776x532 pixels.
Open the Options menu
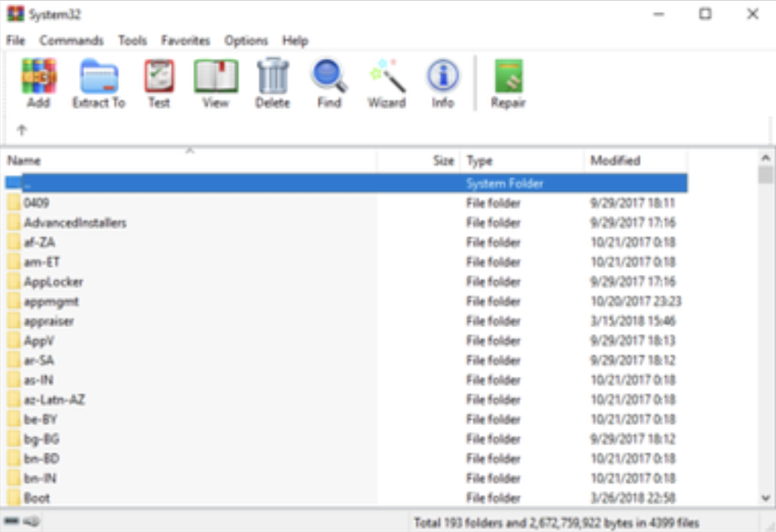point(246,41)
